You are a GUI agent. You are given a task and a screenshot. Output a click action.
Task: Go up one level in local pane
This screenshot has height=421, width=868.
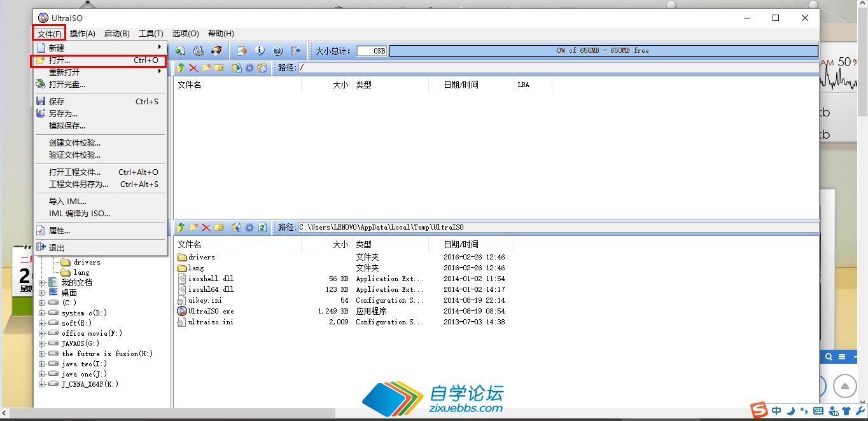pos(181,227)
